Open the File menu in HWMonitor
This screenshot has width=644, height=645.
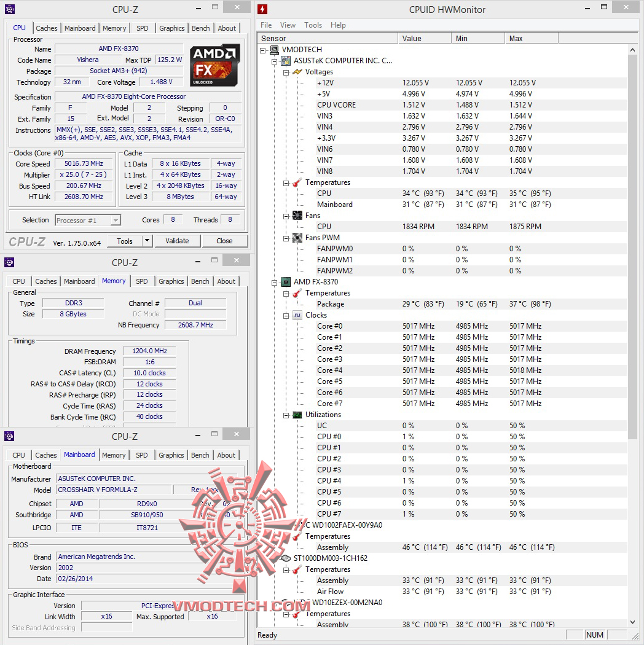(266, 25)
